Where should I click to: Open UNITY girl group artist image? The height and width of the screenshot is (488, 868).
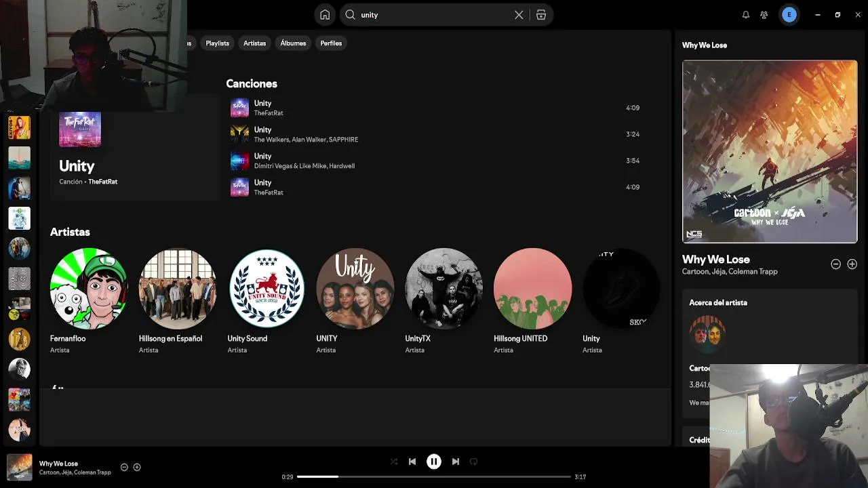355,288
